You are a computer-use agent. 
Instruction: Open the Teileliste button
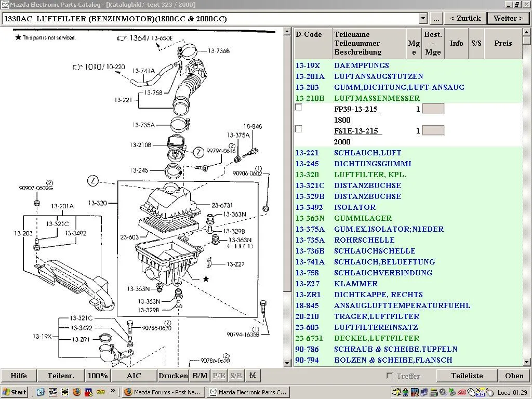click(x=467, y=376)
